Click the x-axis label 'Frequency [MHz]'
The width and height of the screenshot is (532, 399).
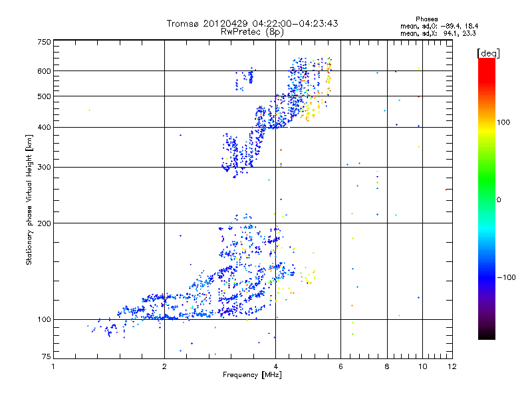tap(252, 375)
